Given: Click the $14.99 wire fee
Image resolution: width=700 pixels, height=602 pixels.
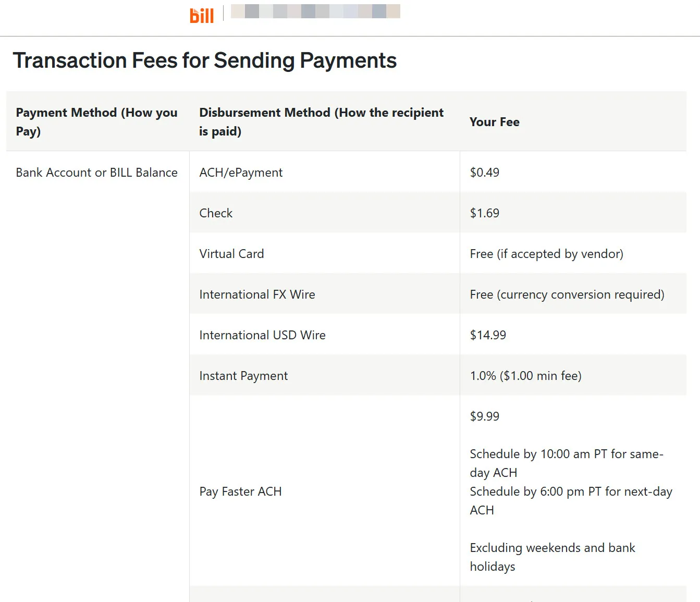Looking at the screenshot, I should coord(488,335).
